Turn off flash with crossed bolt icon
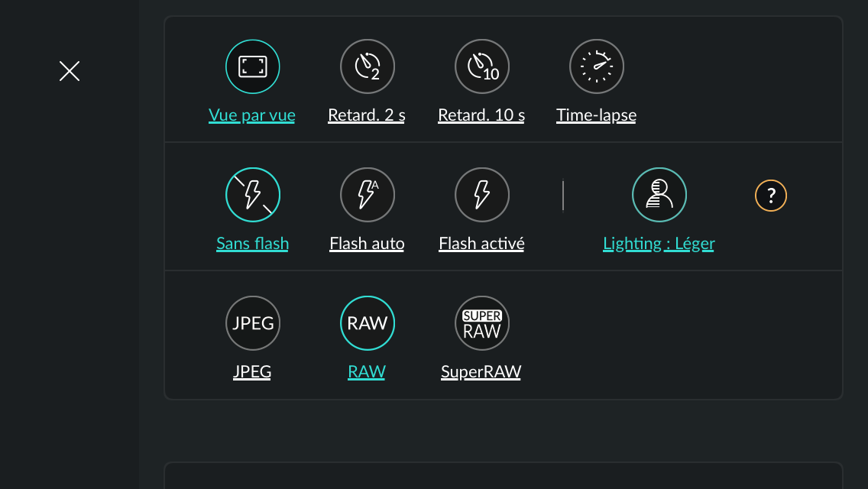This screenshot has width=868, height=489. tap(252, 195)
